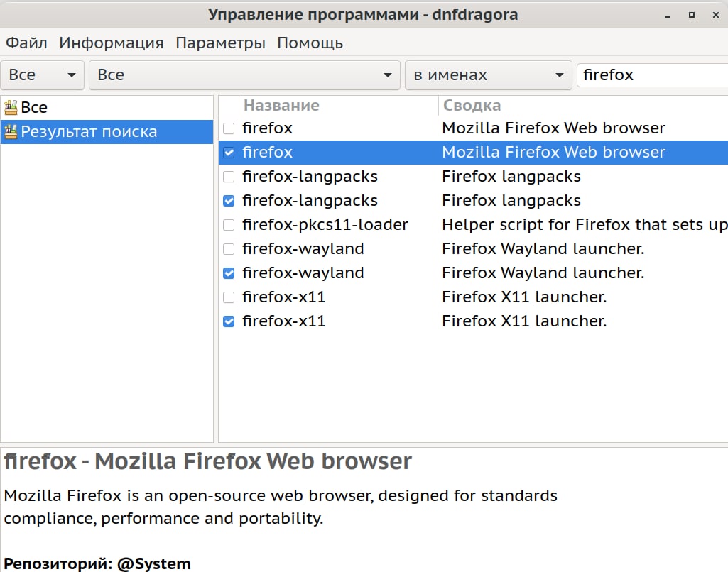Open the Параметры menu
This screenshot has height=572, width=728.
click(x=220, y=43)
